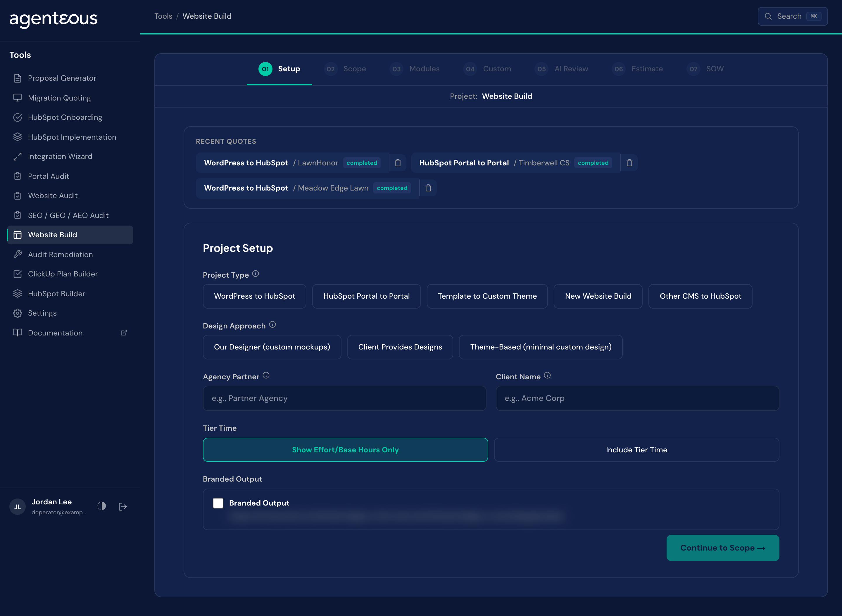This screenshot has width=842, height=616.
Task: Click the Tools breadcrumb link
Action: 163,16
